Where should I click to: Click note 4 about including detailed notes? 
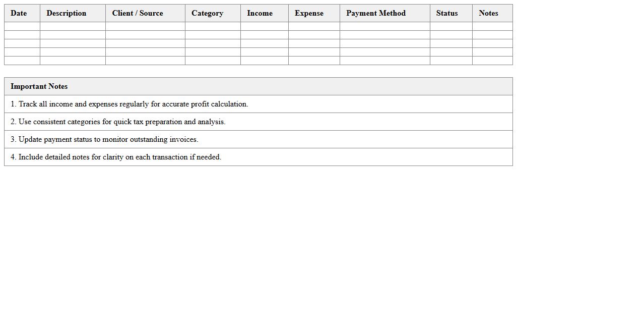pyautogui.click(x=116, y=157)
